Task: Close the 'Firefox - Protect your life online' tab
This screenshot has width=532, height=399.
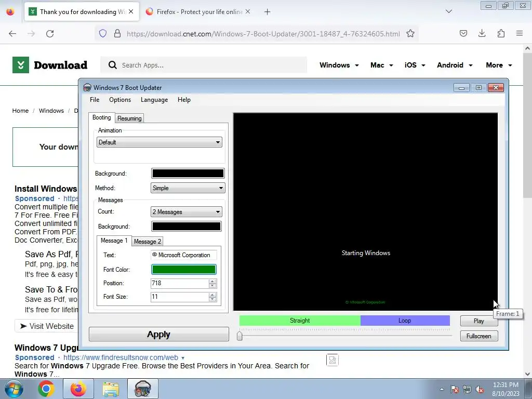Action: 248,11
